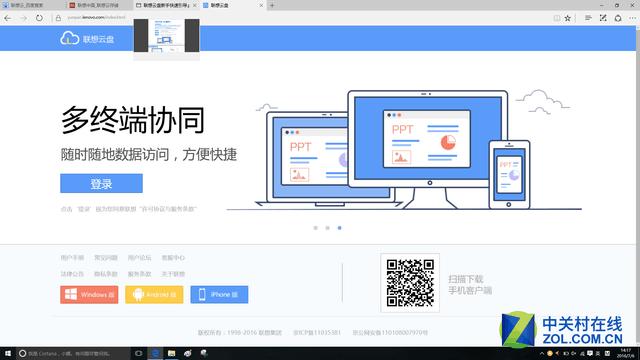The width and height of the screenshot is (640, 360).
Task: Open File Explorer from the taskbar
Action: click(171, 353)
